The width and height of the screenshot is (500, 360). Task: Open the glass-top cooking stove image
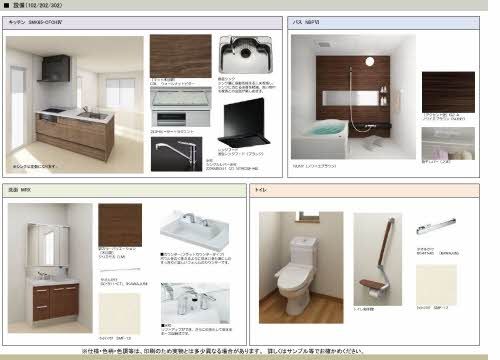pos(181,107)
